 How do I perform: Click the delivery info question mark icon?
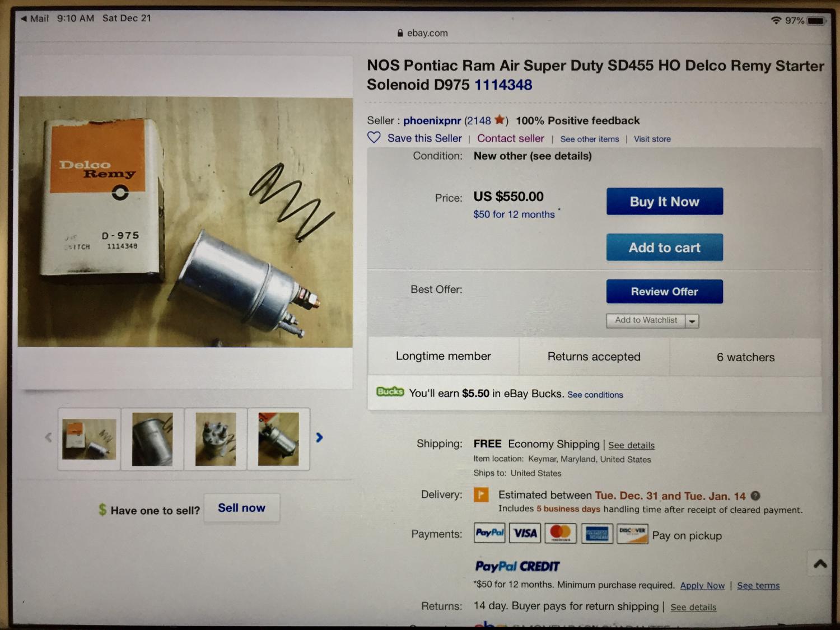pyautogui.click(x=755, y=496)
